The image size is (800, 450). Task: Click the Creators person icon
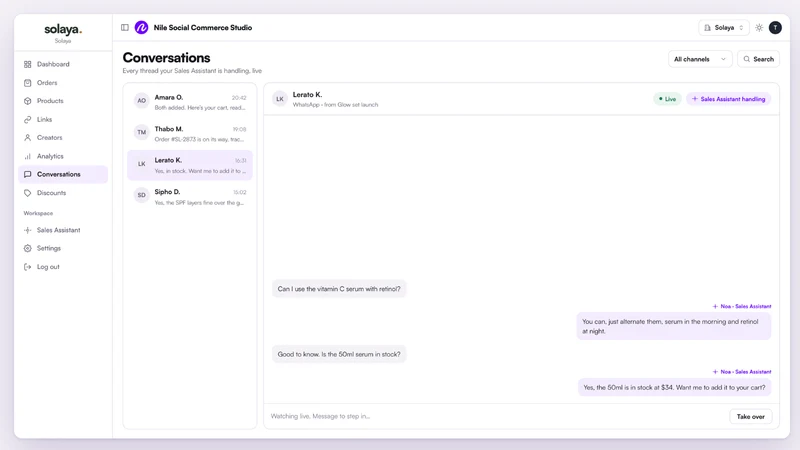[28, 138]
